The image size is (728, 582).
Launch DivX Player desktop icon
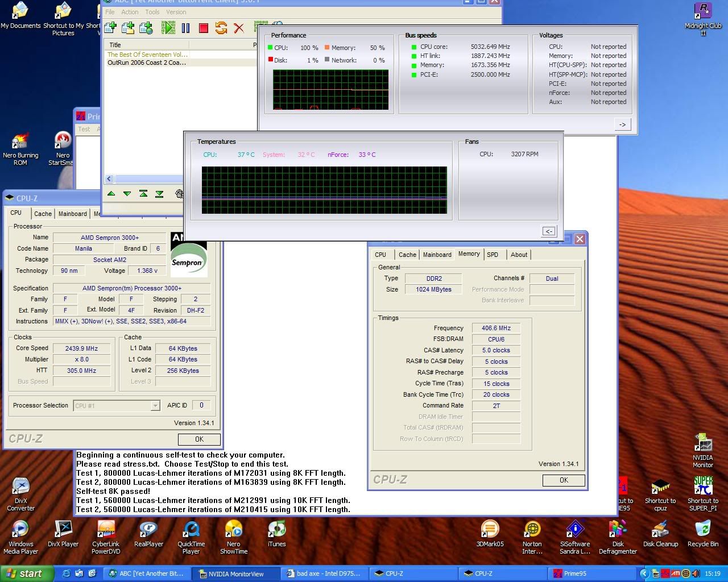tap(63, 534)
